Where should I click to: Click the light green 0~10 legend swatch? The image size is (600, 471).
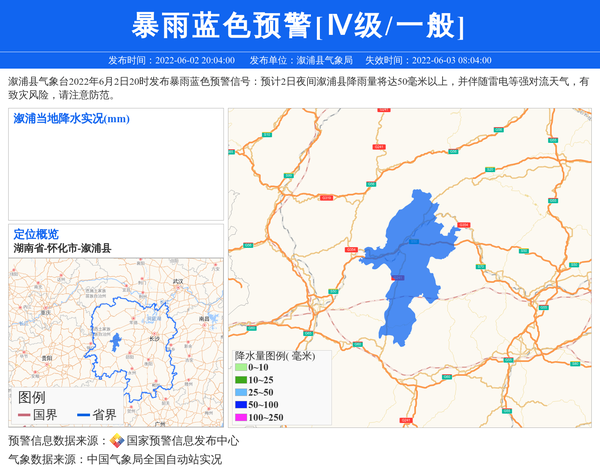(240, 368)
